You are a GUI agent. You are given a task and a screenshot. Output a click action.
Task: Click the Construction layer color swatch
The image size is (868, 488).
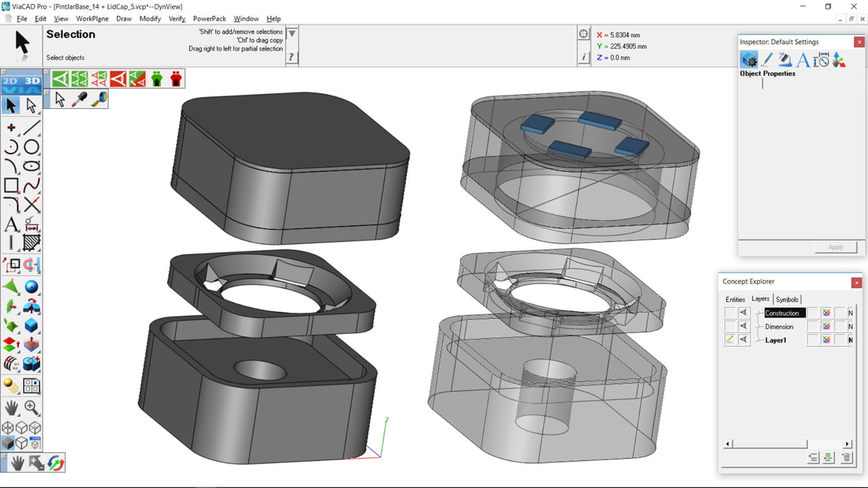pos(826,313)
